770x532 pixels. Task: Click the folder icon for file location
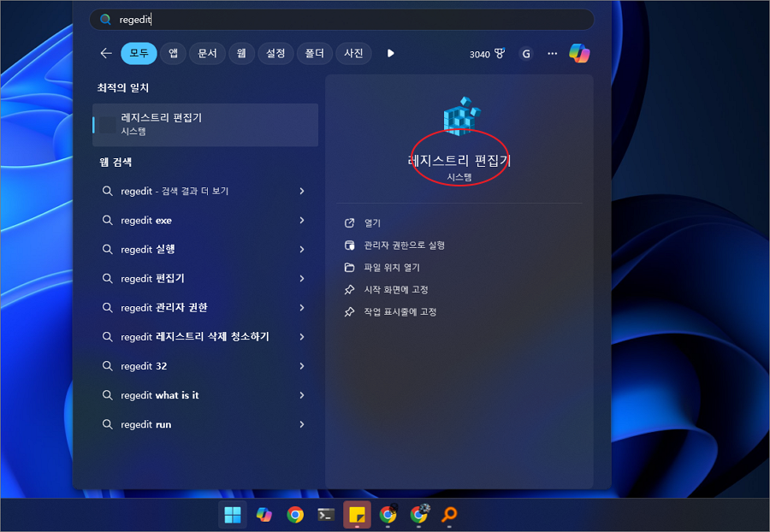[x=349, y=268]
